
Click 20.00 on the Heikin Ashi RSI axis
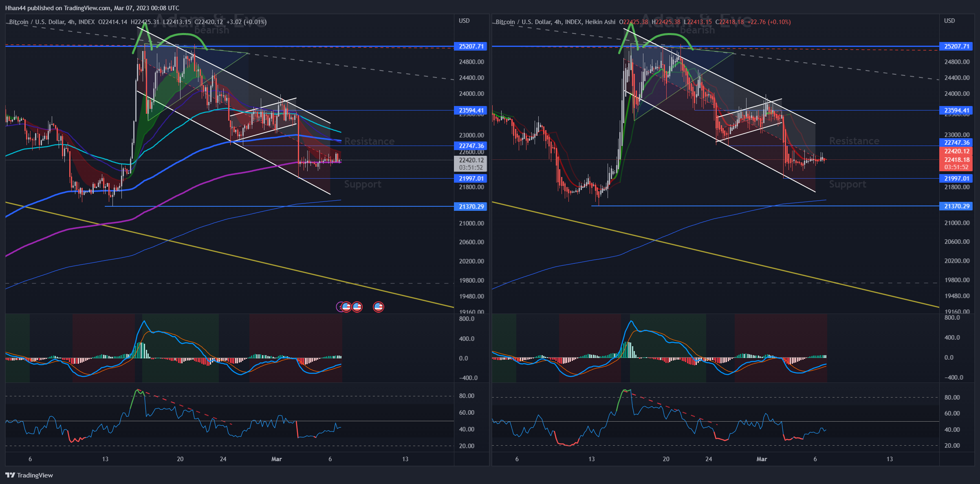(952, 445)
